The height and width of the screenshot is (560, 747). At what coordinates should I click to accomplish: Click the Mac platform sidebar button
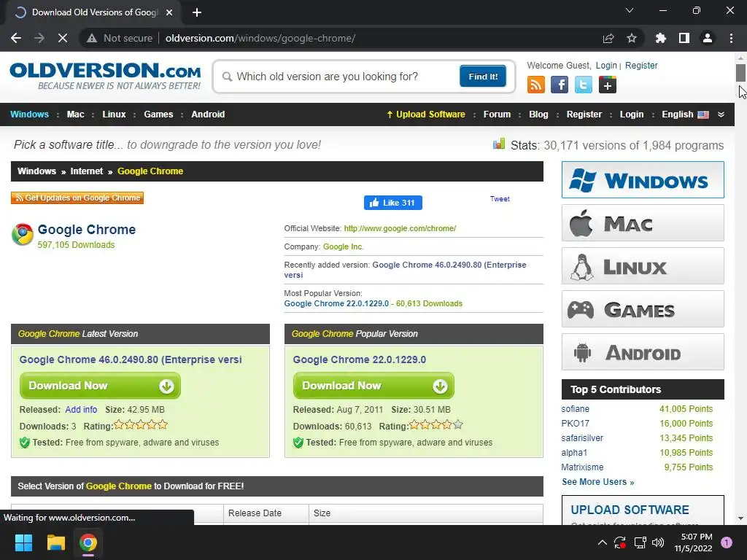[643, 223]
